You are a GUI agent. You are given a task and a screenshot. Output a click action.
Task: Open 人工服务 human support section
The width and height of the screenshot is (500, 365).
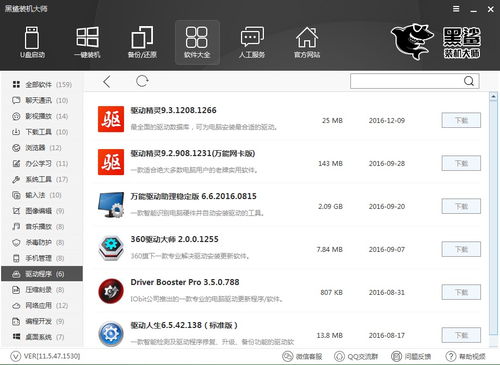[x=252, y=42]
